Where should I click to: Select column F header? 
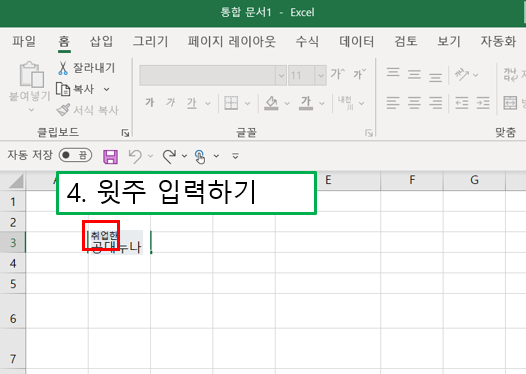tap(412, 180)
